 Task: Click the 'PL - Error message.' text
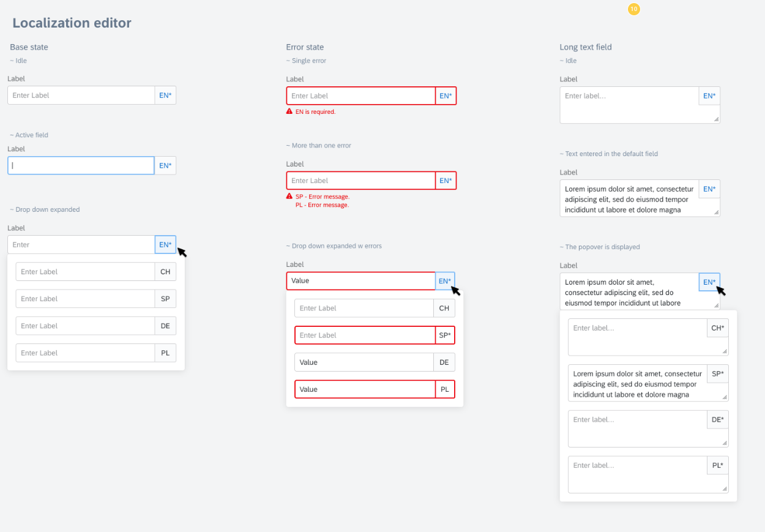click(x=322, y=205)
